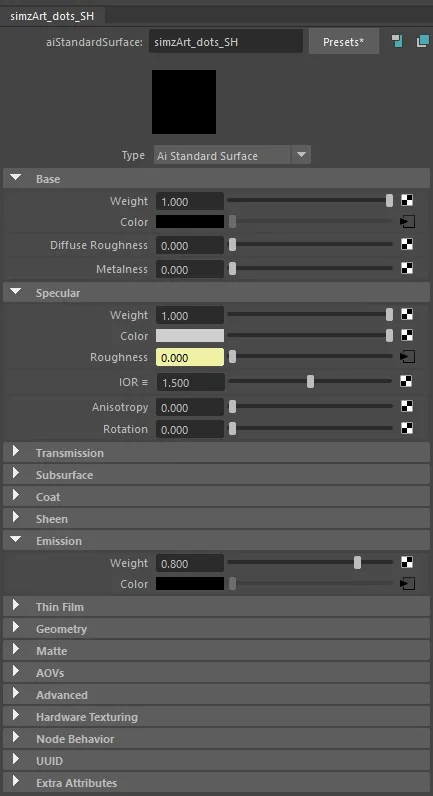Open the Base Color input connection icon
433x796 pixels.
(407, 221)
